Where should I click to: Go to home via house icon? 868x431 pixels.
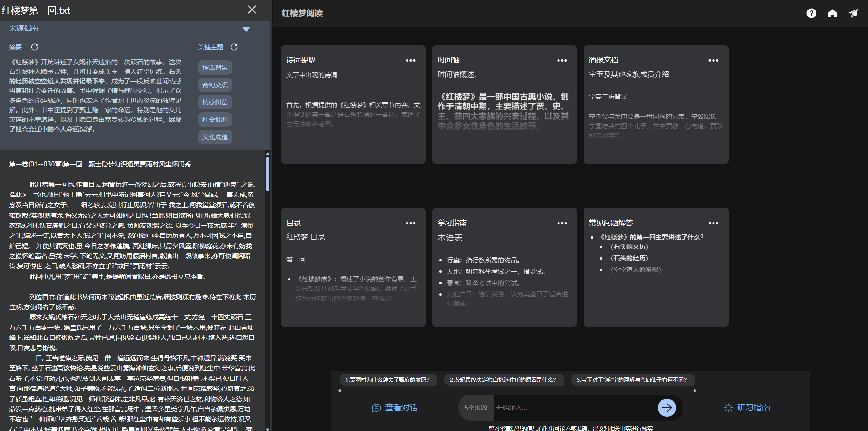(x=832, y=13)
